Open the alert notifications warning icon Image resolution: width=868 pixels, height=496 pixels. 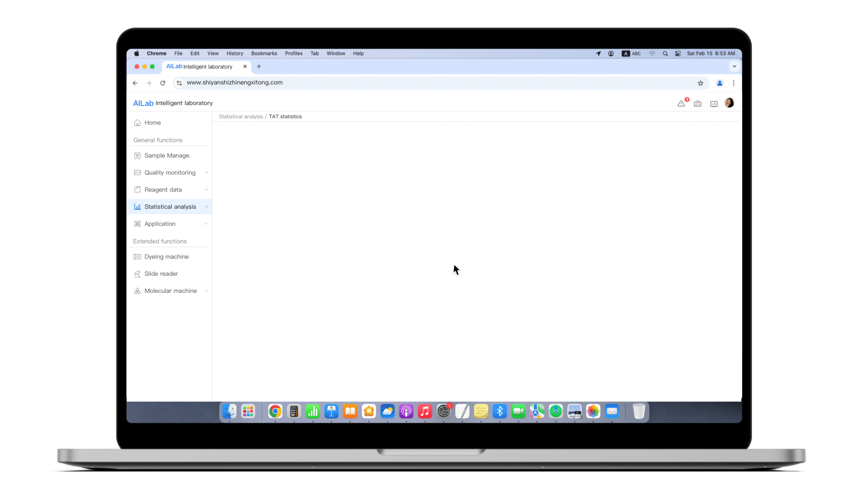[x=681, y=103]
